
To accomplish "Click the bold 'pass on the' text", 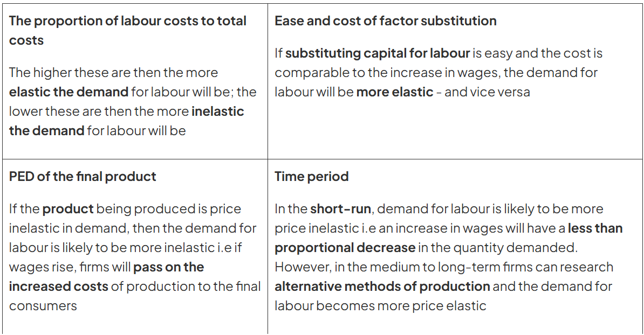I will coord(168,267).
